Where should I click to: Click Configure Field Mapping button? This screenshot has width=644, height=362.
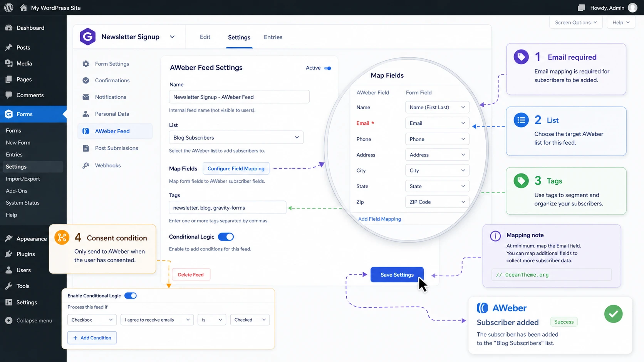point(236,168)
